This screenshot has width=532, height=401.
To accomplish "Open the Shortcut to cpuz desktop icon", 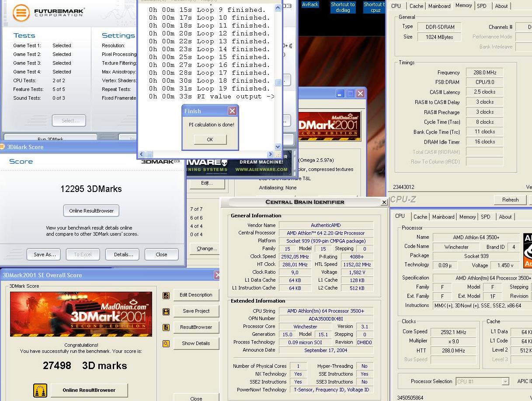I will click(375, 7).
